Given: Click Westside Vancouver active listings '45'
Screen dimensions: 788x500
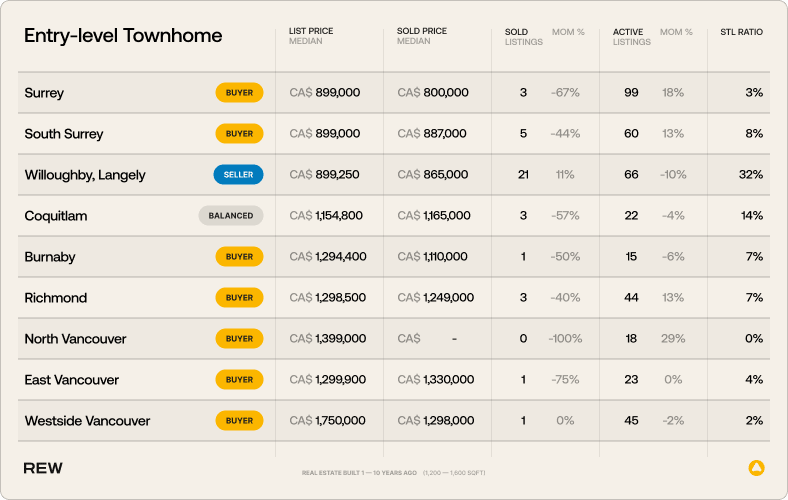Looking at the screenshot, I should pos(631,421).
